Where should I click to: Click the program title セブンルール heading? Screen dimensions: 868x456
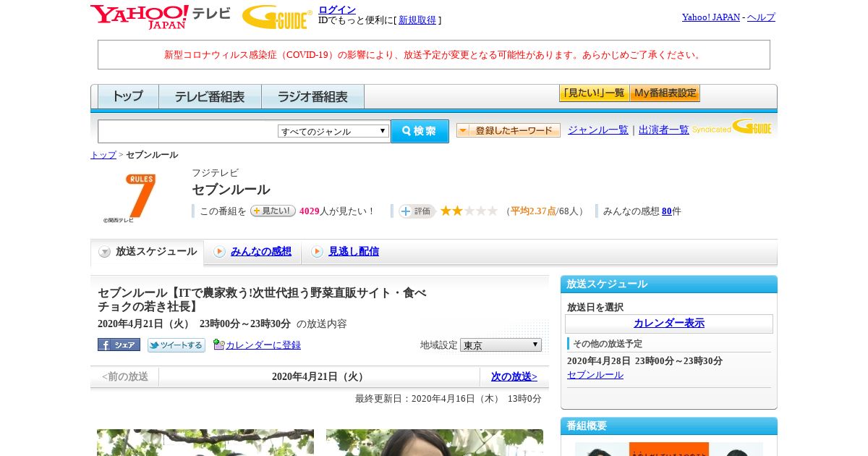[x=231, y=190]
